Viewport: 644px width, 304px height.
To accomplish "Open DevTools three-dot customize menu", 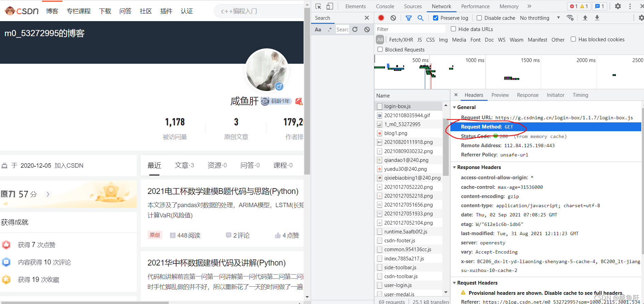I will tap(630, 6).
